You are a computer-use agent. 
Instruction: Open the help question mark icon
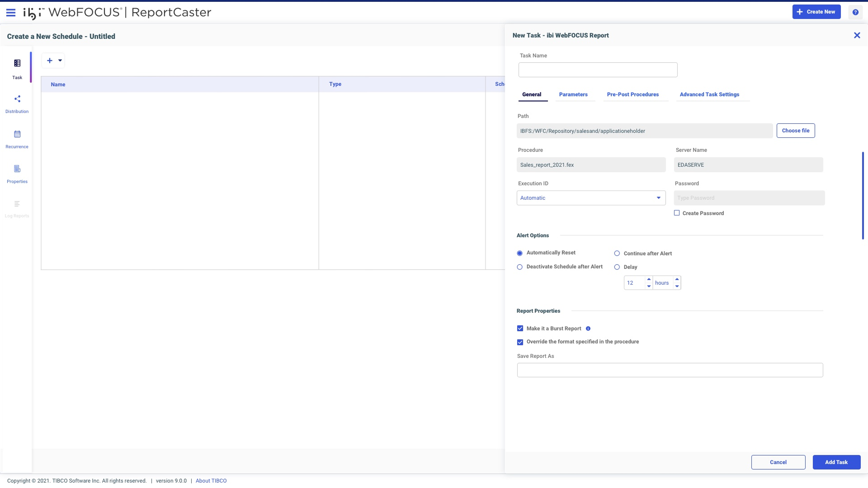[x=855, y=12]
